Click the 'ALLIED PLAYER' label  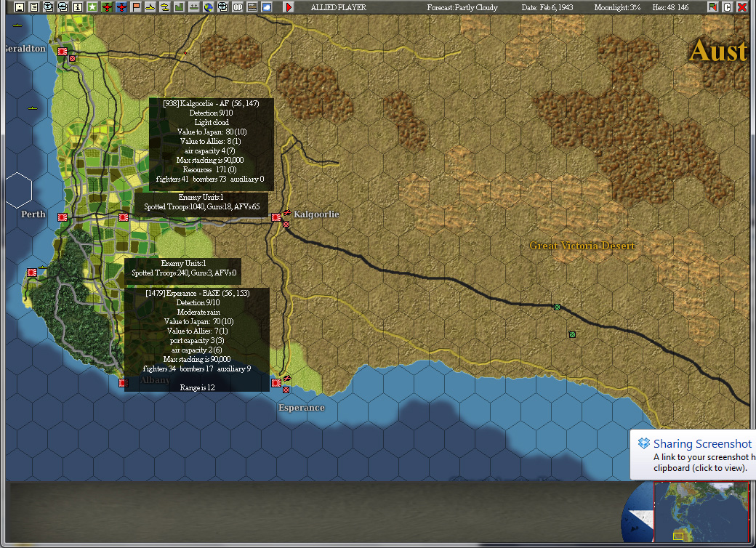(339, 7)
